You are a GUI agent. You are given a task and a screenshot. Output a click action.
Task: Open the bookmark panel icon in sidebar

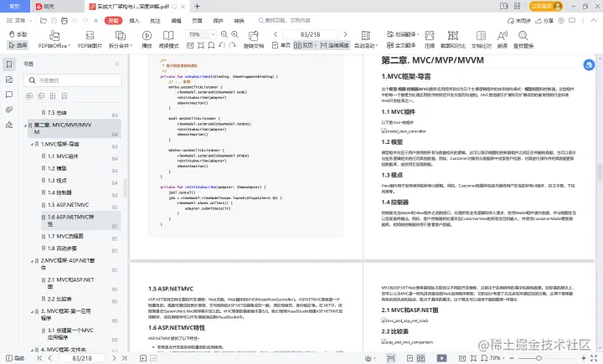point(9,64)
